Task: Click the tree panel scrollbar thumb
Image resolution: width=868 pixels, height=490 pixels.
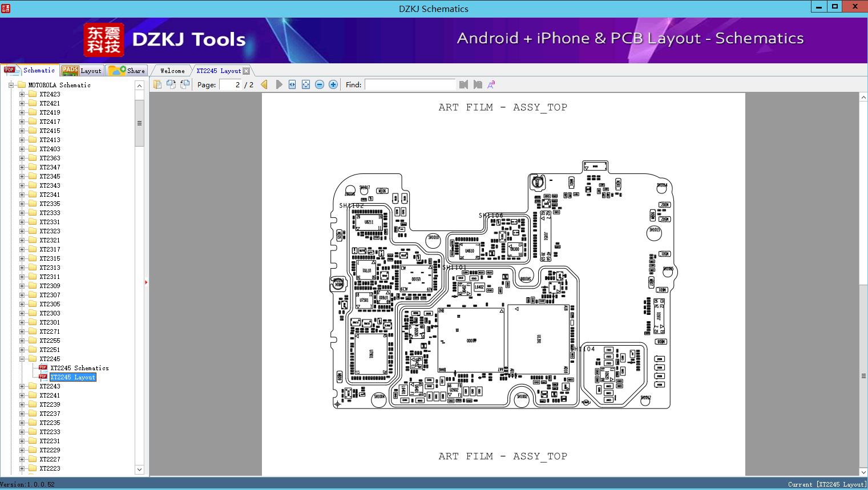Action: 139,123
